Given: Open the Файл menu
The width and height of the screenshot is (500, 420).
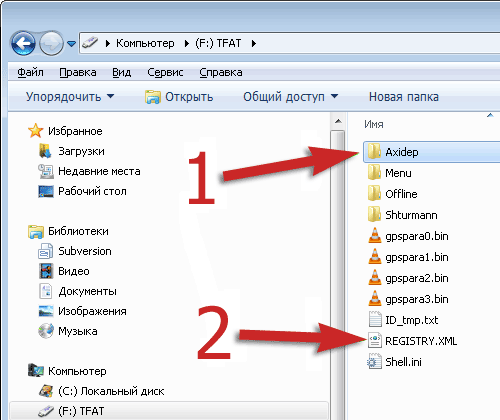Looking at the screenshot, I should click(30, 72).
